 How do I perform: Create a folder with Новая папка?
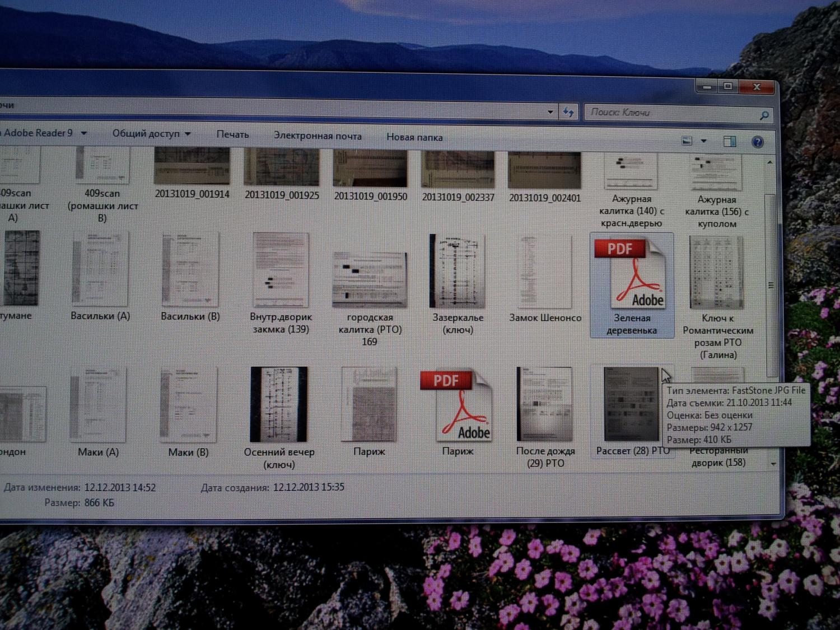pyautogui.click(x=414, y=137)
